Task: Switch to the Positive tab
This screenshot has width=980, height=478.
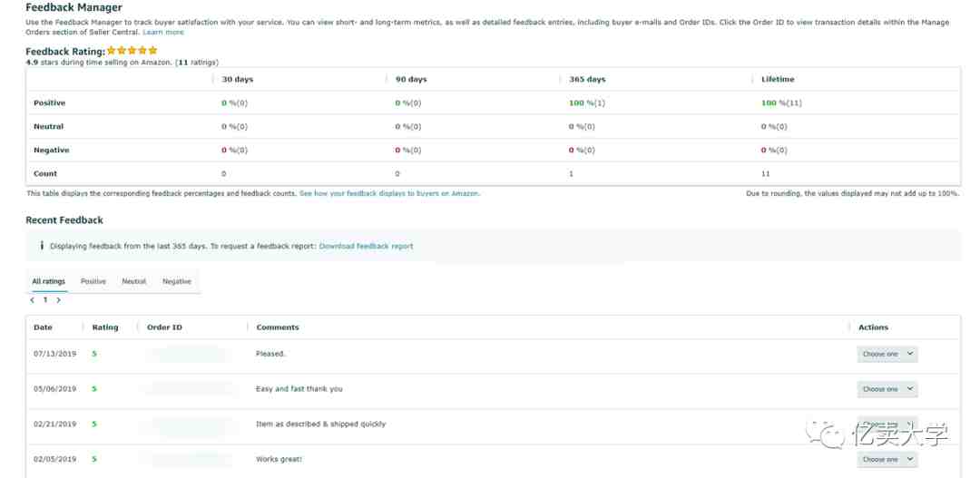Action: 93,282
